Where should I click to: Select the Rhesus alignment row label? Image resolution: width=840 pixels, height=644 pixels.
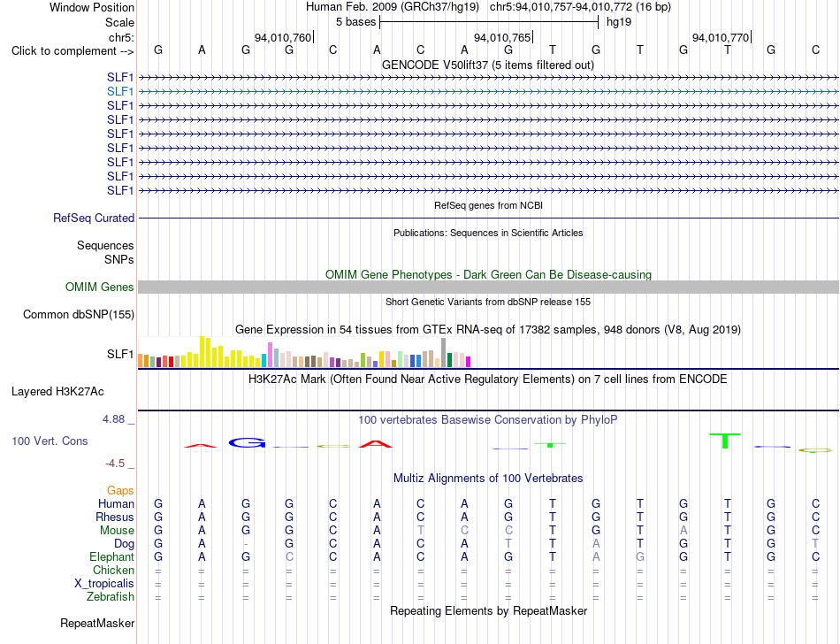[115, 517]
